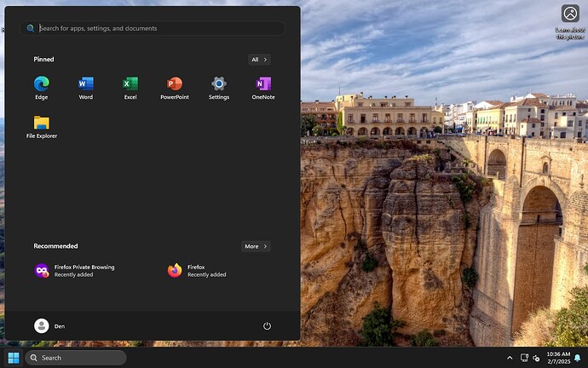Start PowerPoint from pinned apps
This screenshot has width=588, height=368.
(175, 88)
